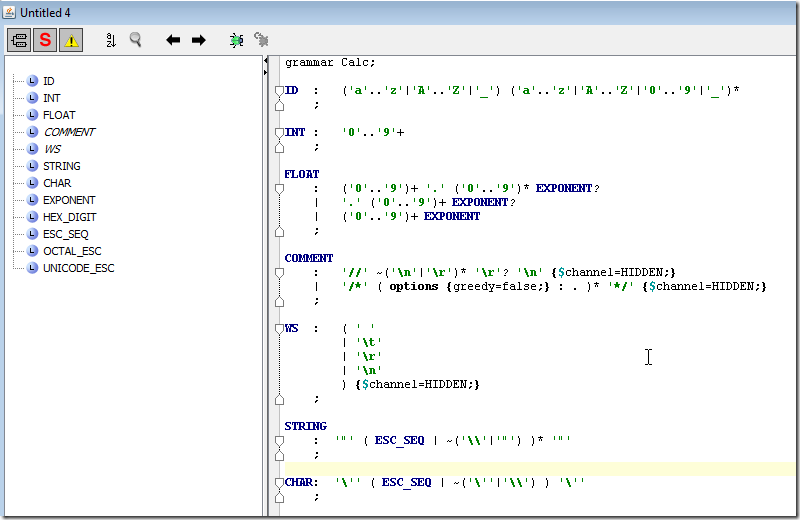
Task: Click the lexer icon beside FLOAT
Action: (x=33, y=115)
